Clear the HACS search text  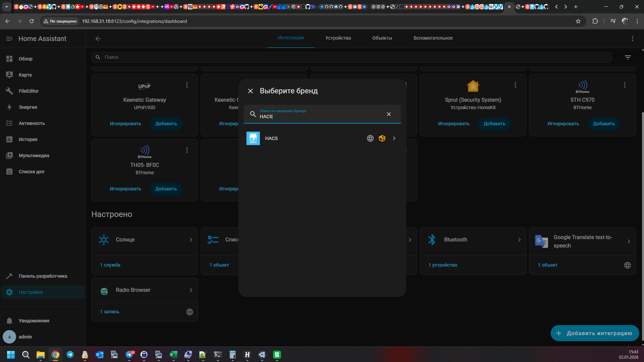tap(388, 114)
